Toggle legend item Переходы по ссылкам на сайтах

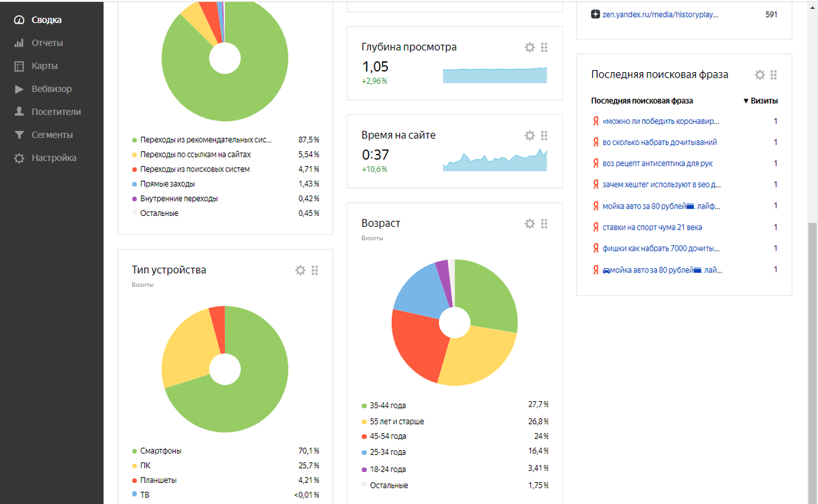coord(195,155)
